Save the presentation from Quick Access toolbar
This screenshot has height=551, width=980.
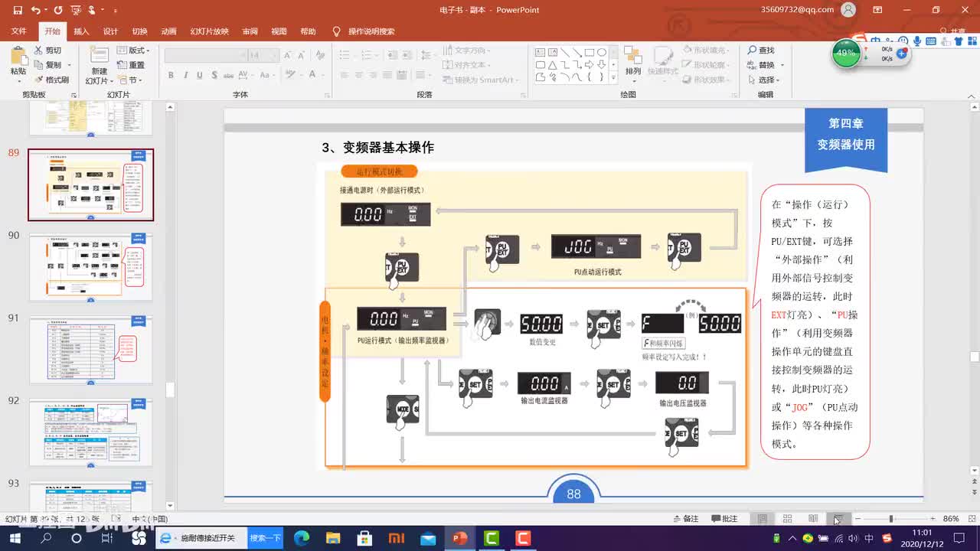18,11
